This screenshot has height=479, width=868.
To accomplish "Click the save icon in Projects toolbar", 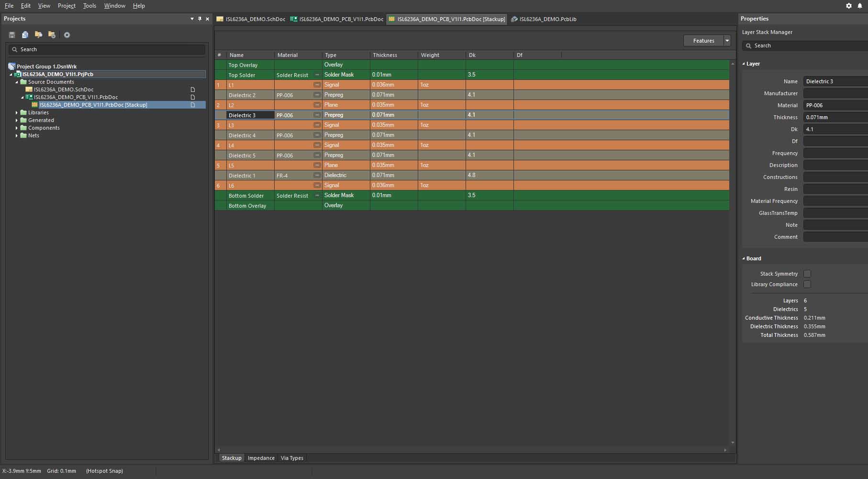I will click(x=12, y=35).
